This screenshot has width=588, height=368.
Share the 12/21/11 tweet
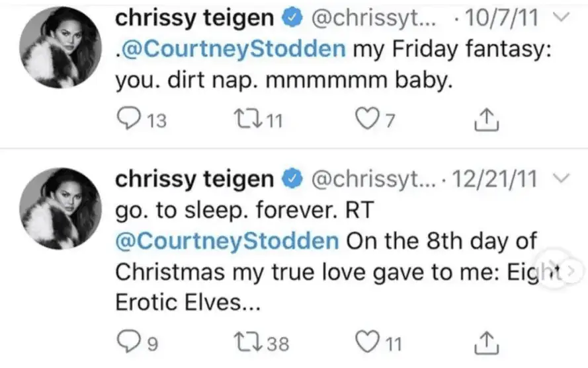coord(487,344)
